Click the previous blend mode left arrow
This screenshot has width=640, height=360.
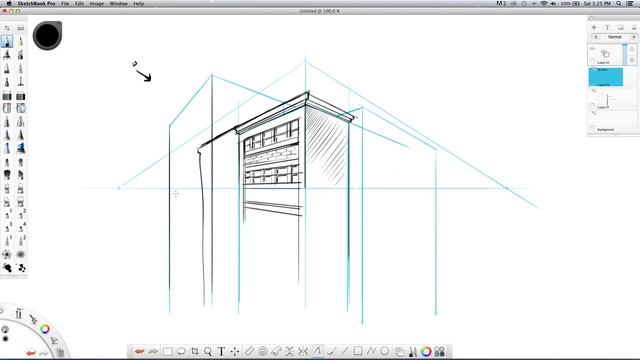(595, 37)
